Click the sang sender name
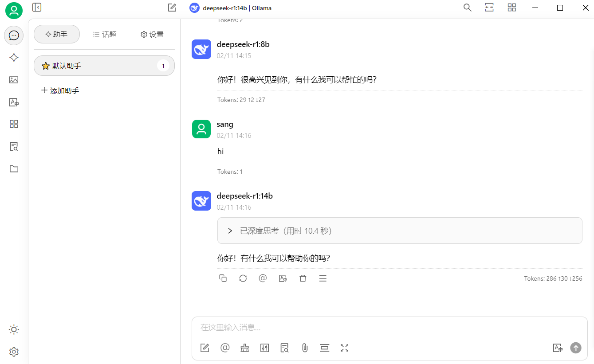The height and width of the screenshot is (364, 594). 225,124
